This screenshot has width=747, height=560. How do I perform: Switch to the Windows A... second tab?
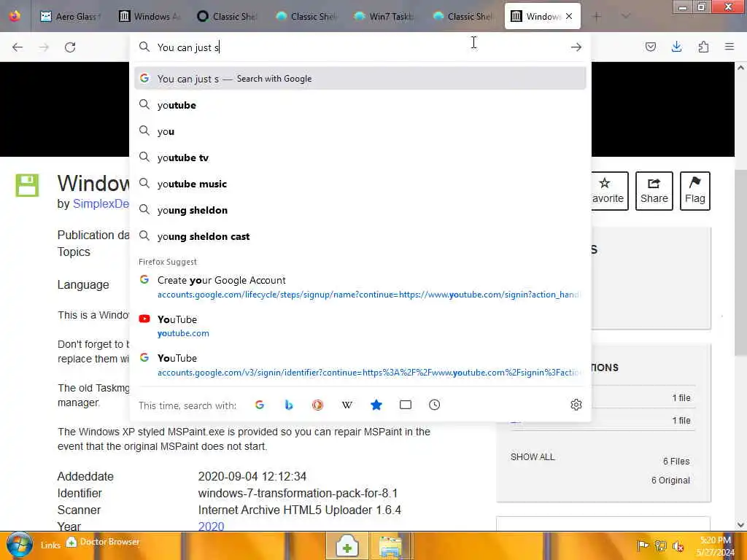tap(150, 17)
